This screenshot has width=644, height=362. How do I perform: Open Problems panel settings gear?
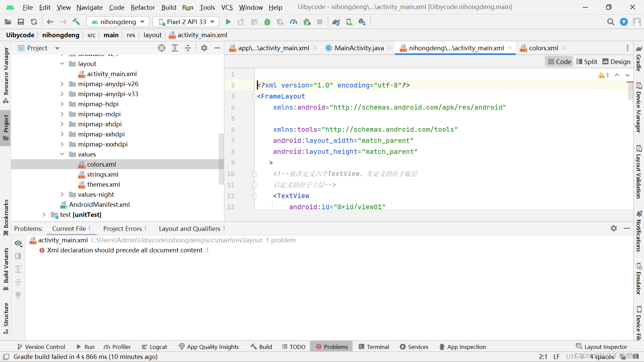pos(613,229)
